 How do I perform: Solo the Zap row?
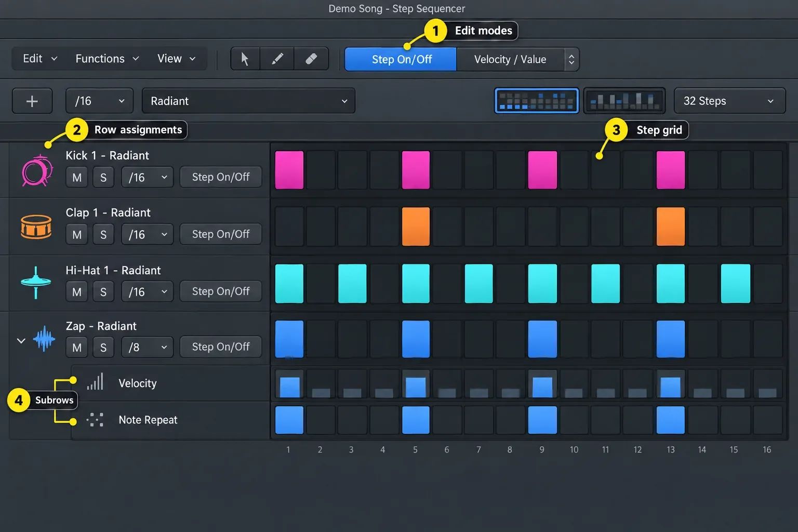coord(103,348)
